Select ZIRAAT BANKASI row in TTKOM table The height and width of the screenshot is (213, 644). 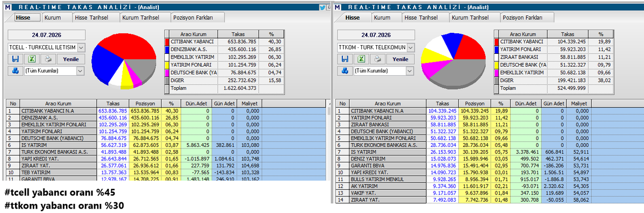point(489,124)
